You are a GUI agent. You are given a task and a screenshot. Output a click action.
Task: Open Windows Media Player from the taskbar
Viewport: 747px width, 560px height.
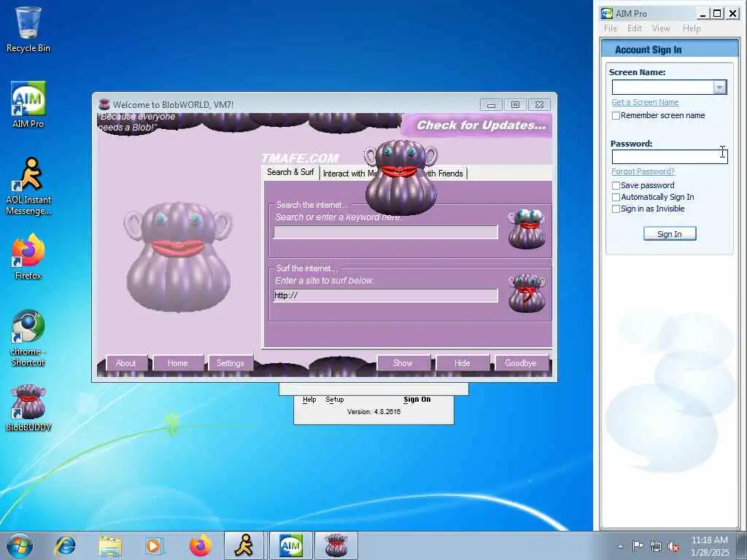154,545
